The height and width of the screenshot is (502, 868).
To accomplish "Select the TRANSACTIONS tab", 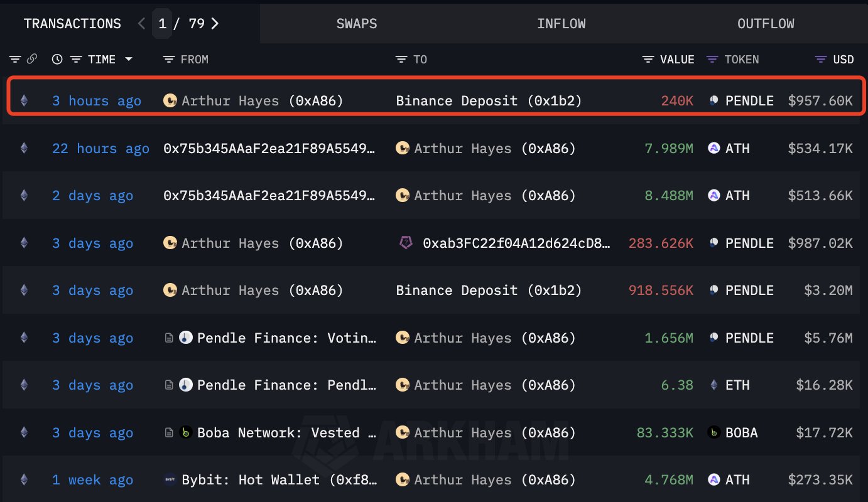I will [72, 24].
